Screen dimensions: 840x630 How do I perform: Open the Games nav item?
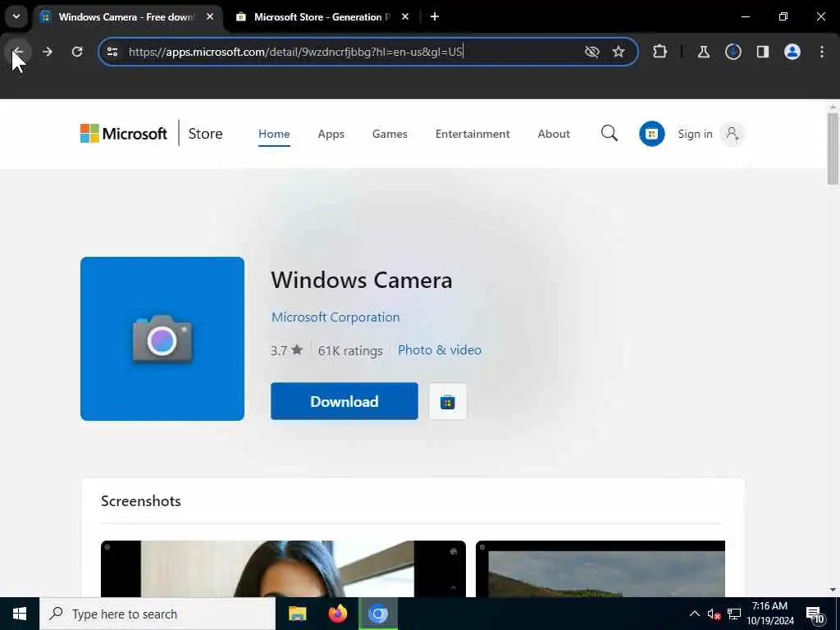(x=390, y=134)
